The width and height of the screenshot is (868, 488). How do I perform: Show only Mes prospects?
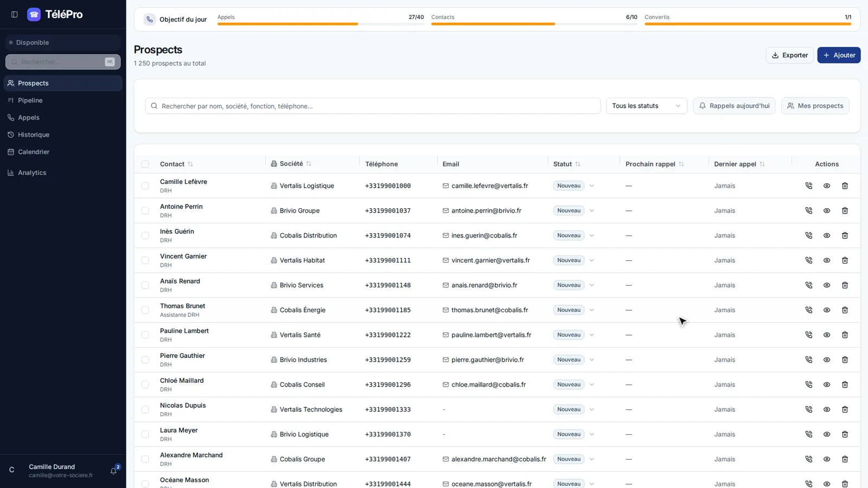pyautogui.click(x=815, y=106)
